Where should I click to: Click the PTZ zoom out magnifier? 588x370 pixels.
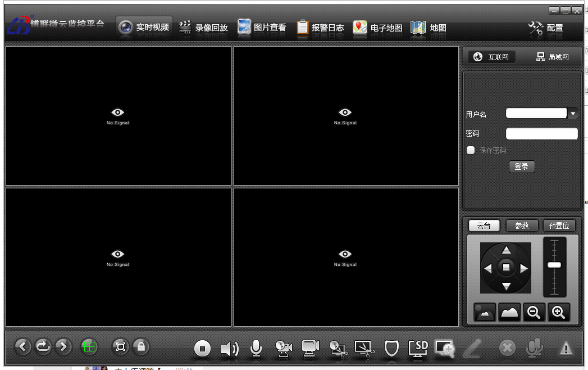(534, 313)
